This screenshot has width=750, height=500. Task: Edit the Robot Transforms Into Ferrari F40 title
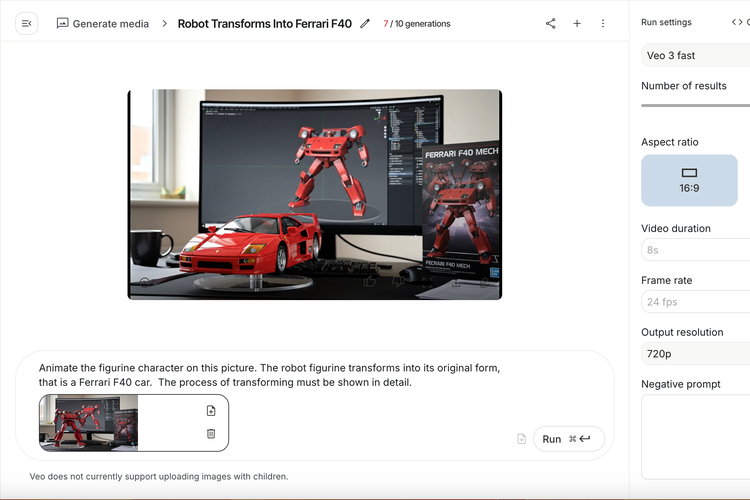tap(365, 23)
